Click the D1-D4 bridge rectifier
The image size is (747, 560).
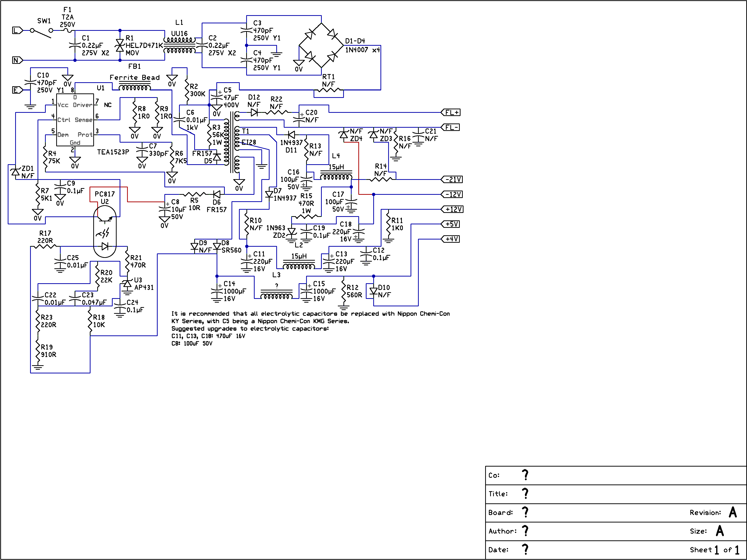321,45
